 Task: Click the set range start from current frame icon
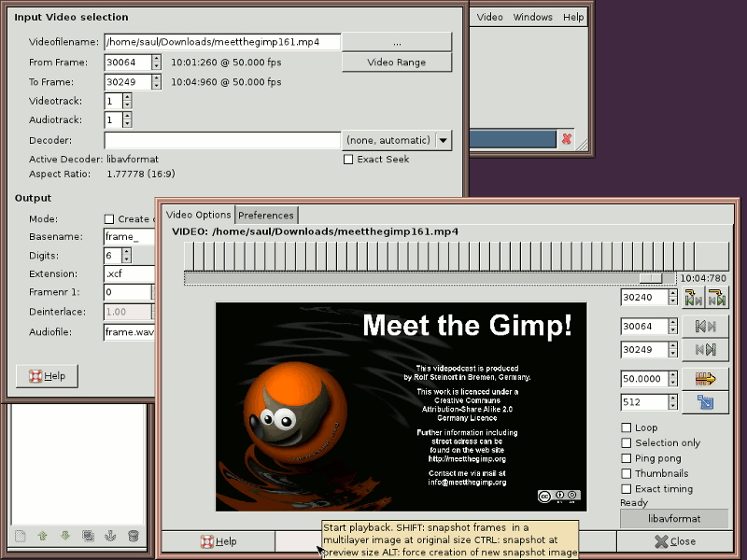click(693, 298)
